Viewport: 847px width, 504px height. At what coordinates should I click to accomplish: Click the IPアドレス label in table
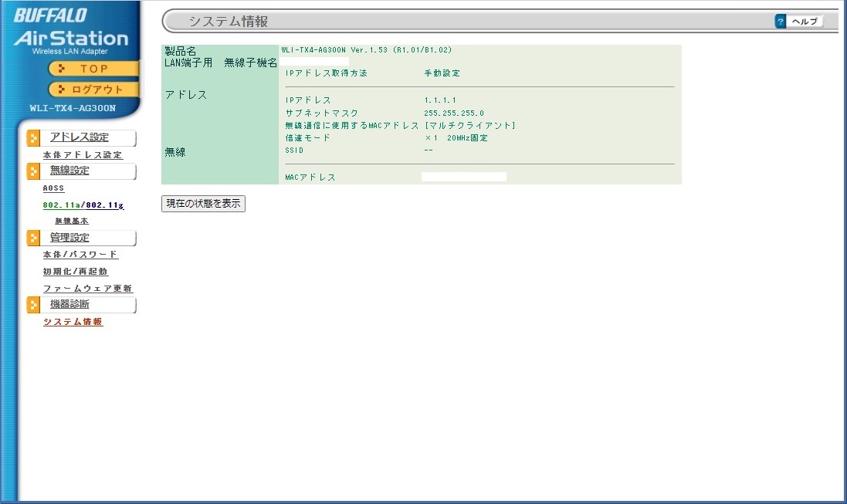(308, 100)
